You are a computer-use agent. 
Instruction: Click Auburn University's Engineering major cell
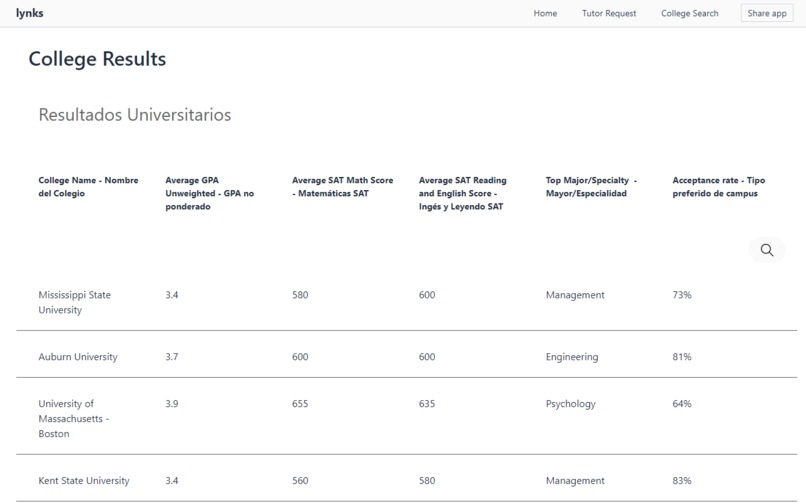pyautogui.click(x=572, y=357)
